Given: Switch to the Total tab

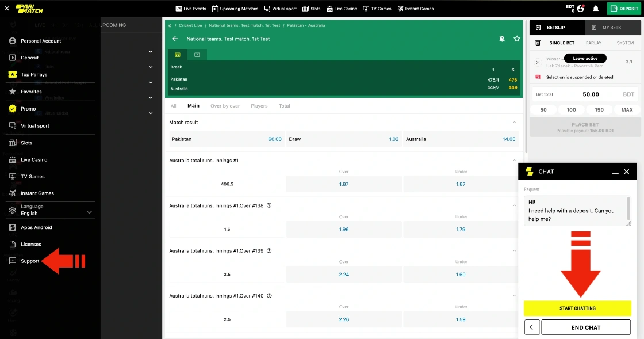Looking at the screenshot, I should tap(284, 106).
